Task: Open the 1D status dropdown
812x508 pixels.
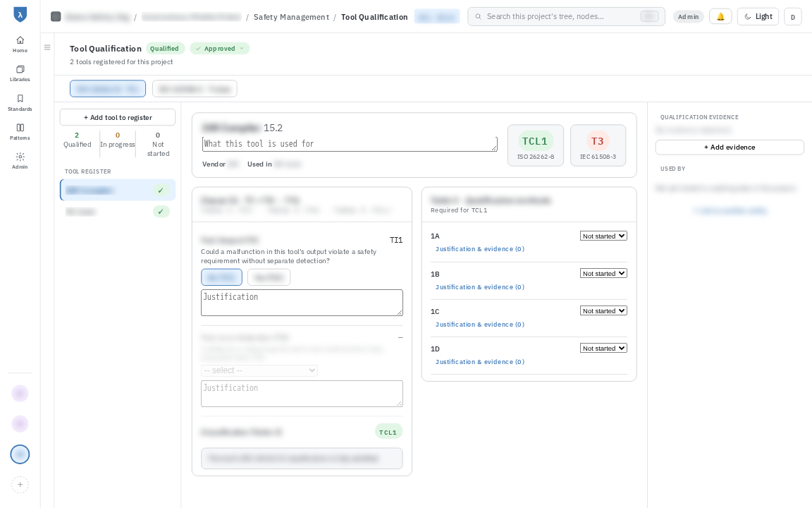Action: click(603, 349)
